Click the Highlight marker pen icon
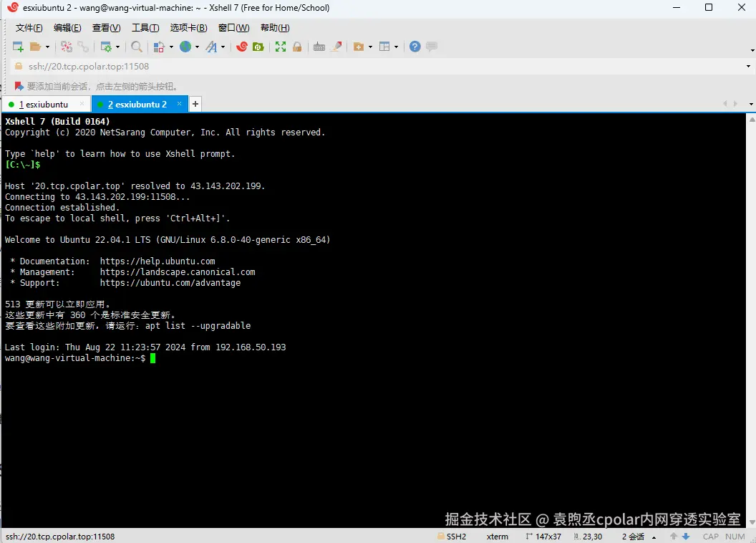 [336, 47]
